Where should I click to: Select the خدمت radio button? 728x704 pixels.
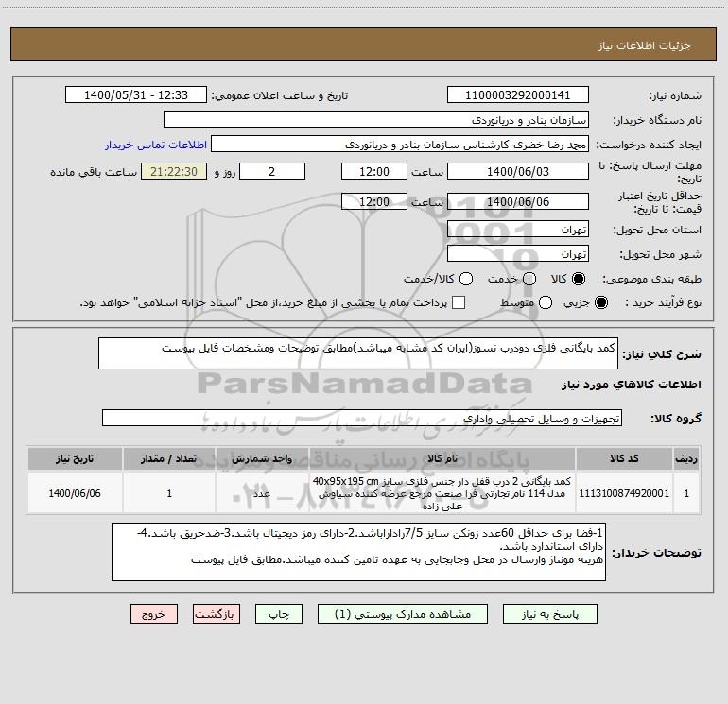tap(529, 279)
